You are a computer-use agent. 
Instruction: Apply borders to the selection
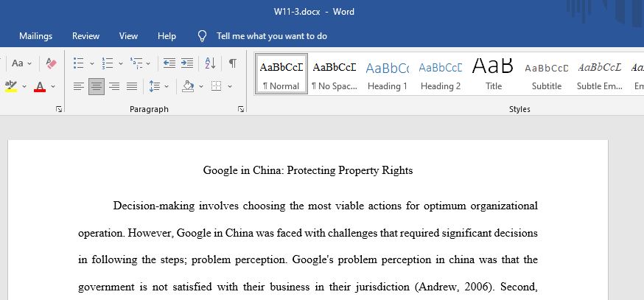(x=217, y=86)
